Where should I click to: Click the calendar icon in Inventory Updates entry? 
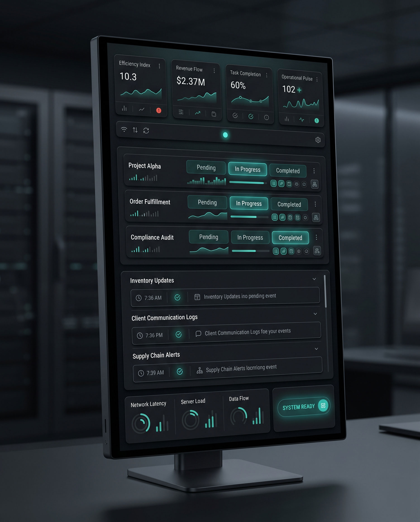pyautogui.click(x=197, y=297)
